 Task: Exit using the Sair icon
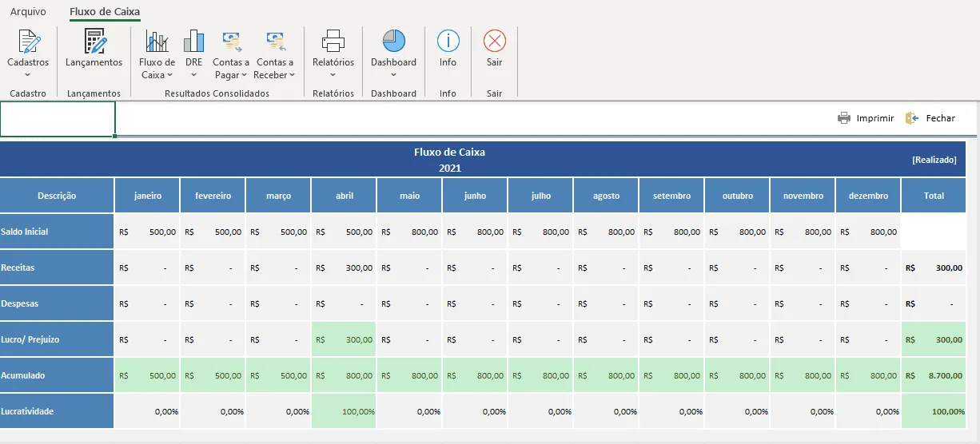(495, 42)
